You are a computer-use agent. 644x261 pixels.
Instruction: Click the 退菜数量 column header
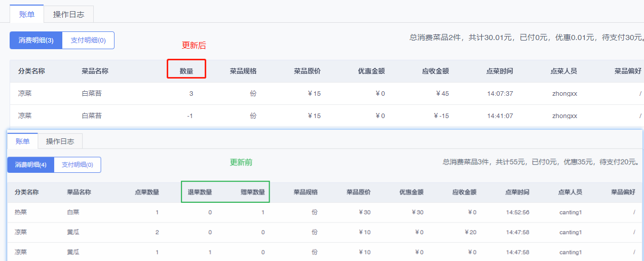coord(200,193)
